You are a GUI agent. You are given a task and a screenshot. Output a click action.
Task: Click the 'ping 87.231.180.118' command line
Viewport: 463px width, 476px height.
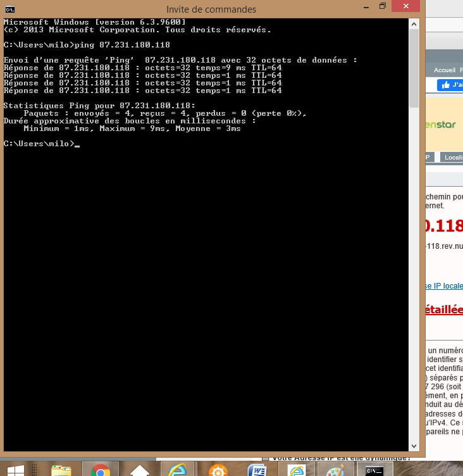click(x=87, y=45)
